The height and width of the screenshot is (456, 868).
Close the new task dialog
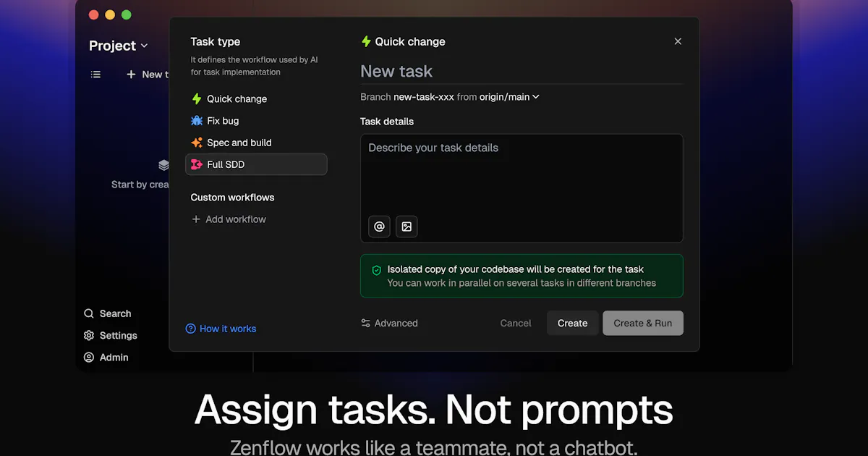pyautogui.click(x=678, y=41)
